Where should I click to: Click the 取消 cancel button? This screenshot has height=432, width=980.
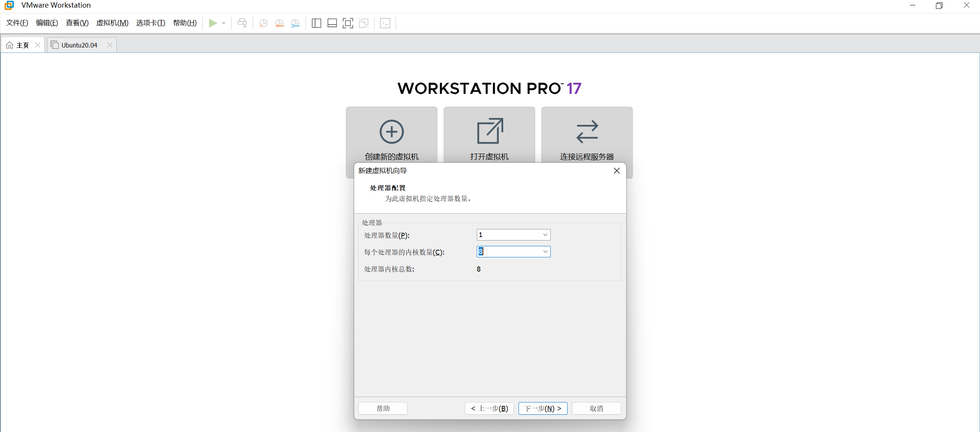coord(597,408)
